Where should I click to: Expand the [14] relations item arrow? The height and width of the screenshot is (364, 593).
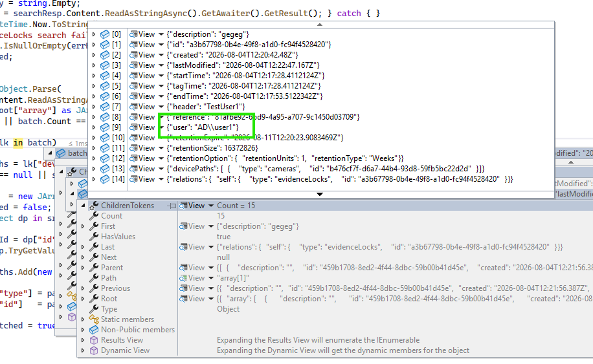[x=94, y=179]
